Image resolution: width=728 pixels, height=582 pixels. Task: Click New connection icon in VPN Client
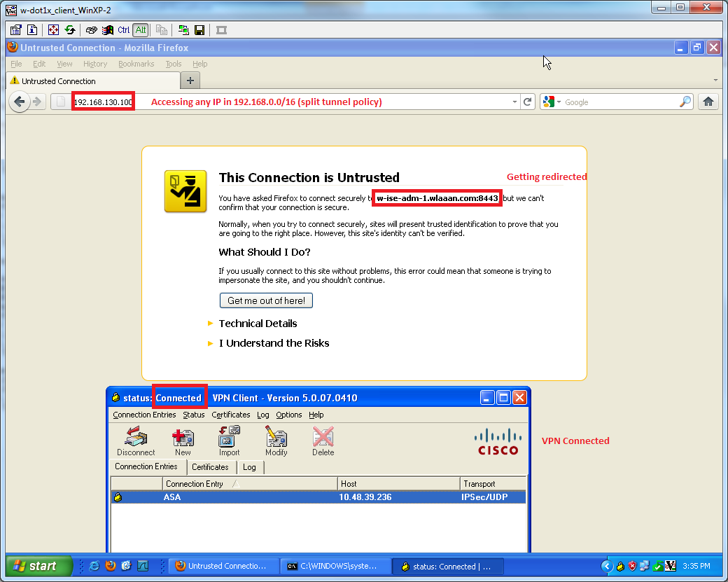pos(183,441)
